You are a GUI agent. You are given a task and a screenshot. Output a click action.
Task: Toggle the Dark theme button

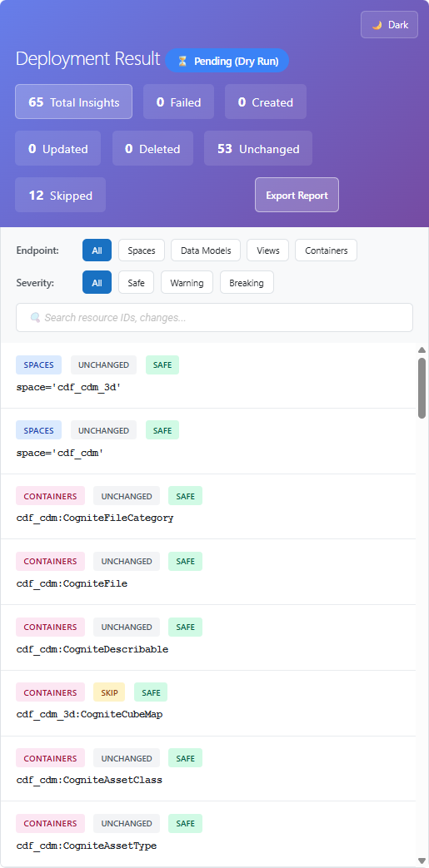tap(389, 25)
